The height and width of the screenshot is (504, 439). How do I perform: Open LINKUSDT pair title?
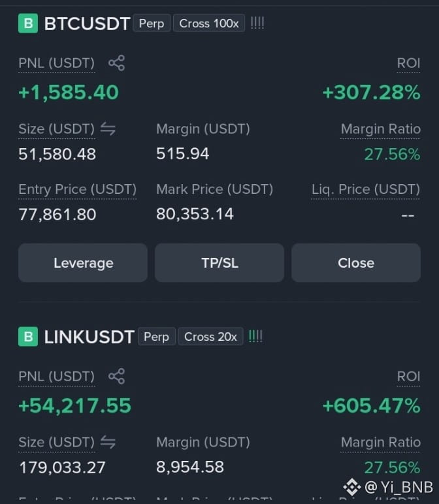[89, 337]
